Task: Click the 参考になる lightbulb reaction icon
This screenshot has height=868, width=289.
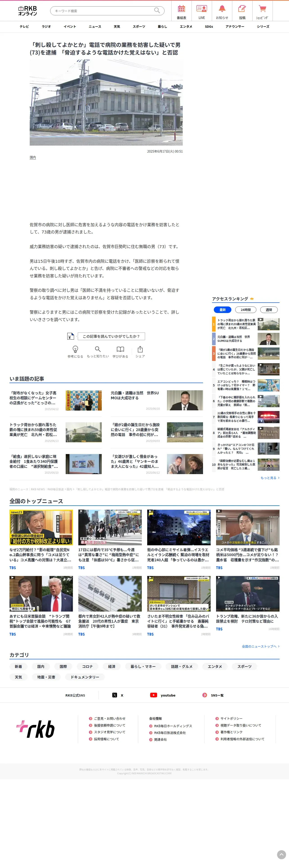Action: pos(75,349)
